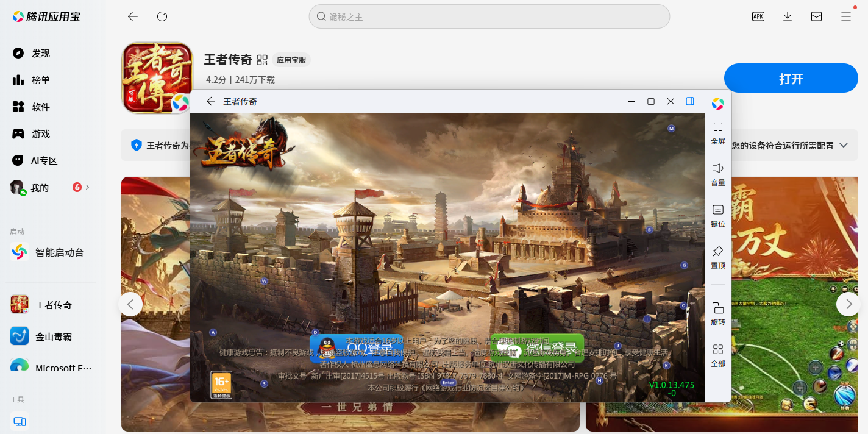
Task: Click the 16+ age rating badge
Action: pos(221,385)
